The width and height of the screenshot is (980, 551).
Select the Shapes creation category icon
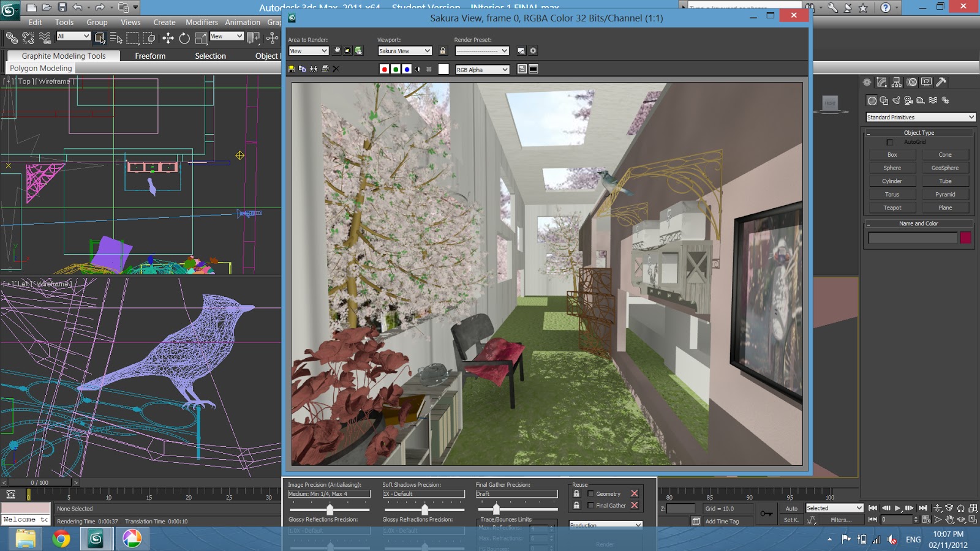pos(884,100)
